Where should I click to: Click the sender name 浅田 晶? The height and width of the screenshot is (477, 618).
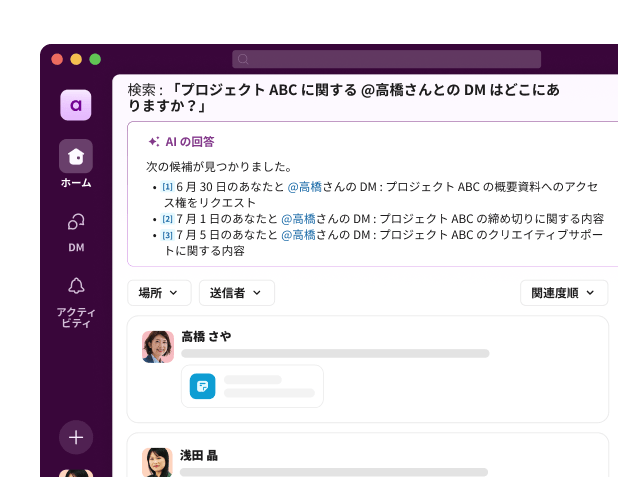199,455
